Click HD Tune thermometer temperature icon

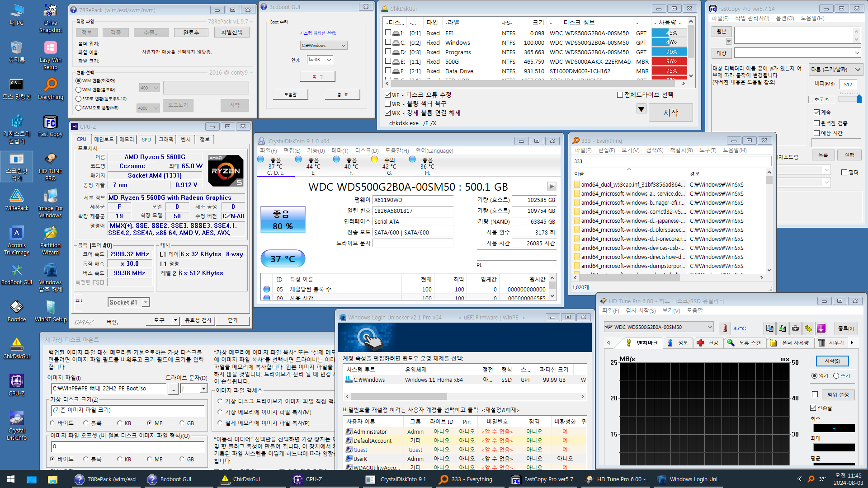(725, 328)
